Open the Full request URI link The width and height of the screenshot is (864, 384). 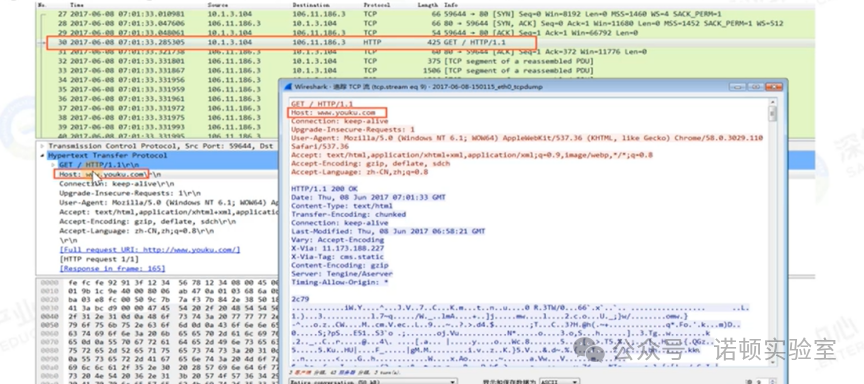(150, 250)
